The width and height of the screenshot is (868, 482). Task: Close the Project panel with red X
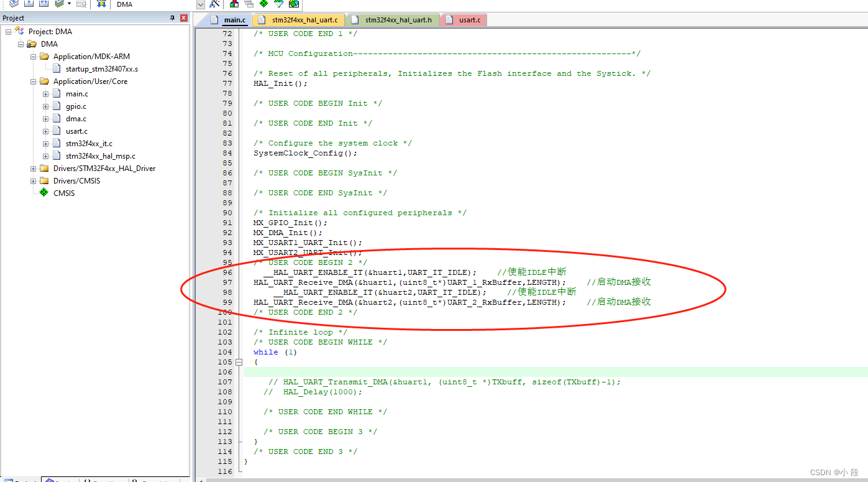point(184,18)
